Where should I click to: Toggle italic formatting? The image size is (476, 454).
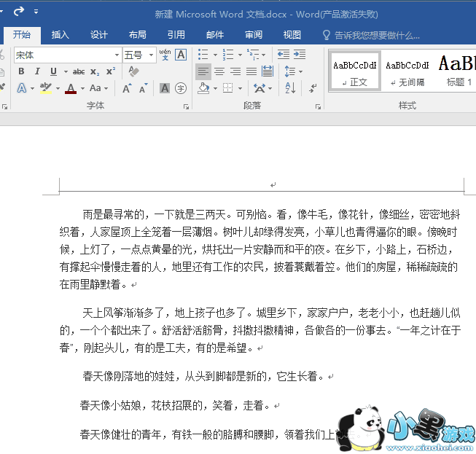[37, 71]
